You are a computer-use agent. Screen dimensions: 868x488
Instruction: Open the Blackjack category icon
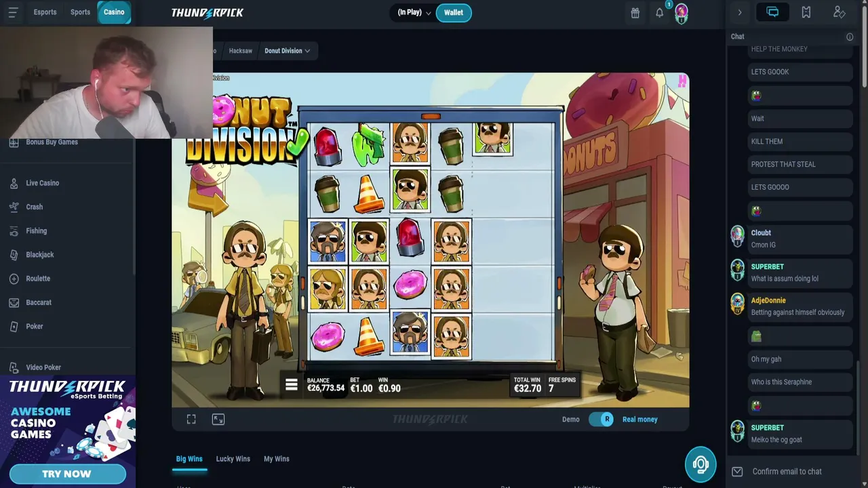click(14, 255)
